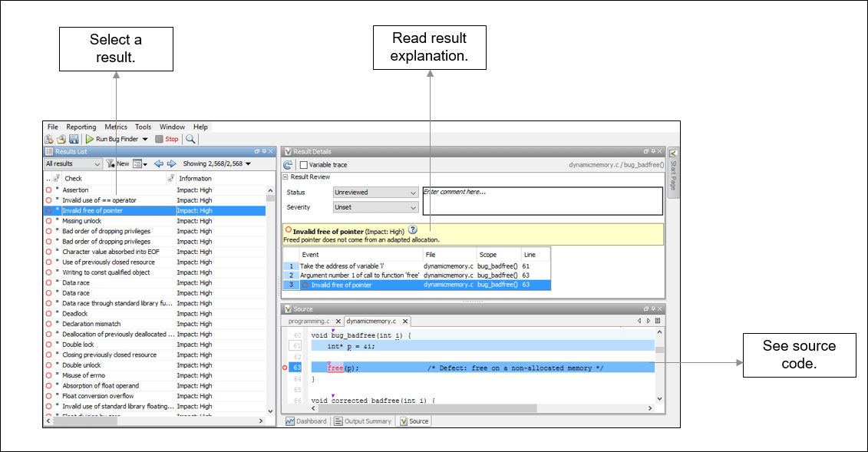This screenshot has height=452, width=868.
Task: Open the Window menu
Action: point(172,127)
